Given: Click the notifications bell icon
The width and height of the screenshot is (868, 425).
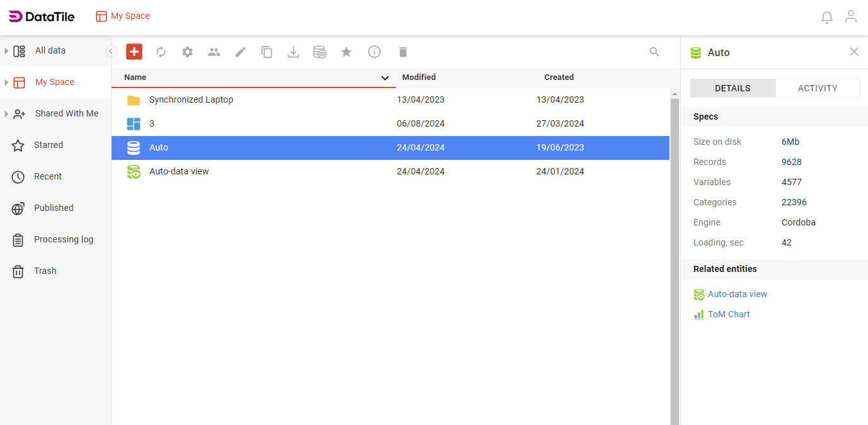Looking at the screenshot, I should pos(826,17).
